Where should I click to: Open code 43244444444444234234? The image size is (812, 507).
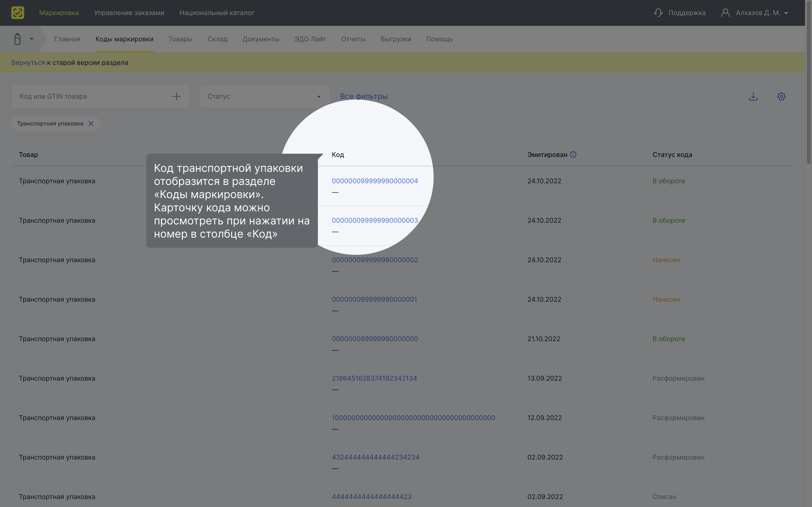coord(375,457)
